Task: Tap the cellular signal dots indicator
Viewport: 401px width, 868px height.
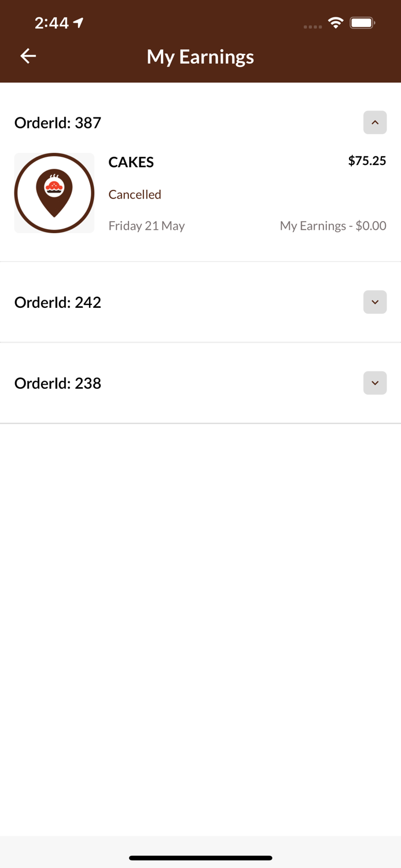Action: point(312,27)
